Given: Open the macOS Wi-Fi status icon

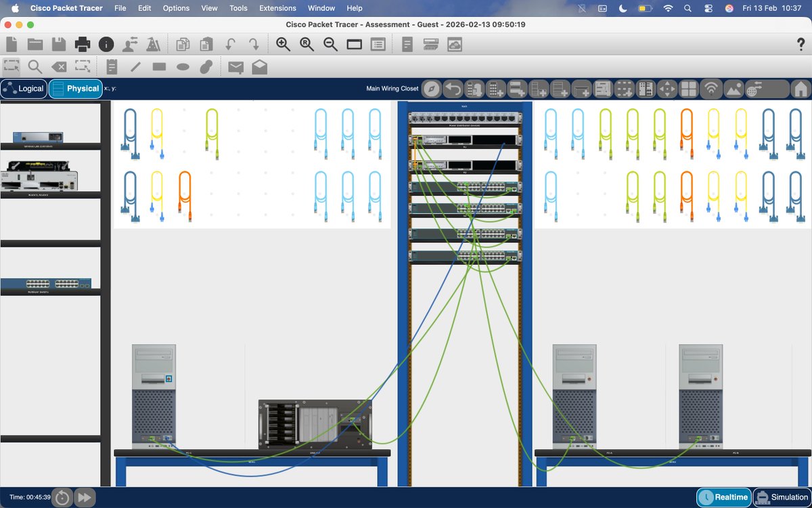Looking at the screenshot, I should 669,8.
